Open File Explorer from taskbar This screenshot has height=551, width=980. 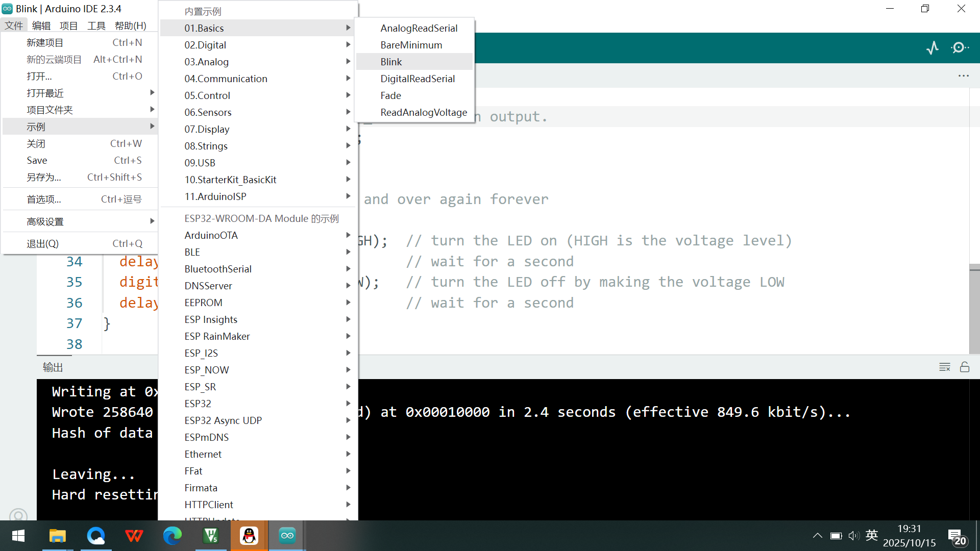tap(57, 536)
